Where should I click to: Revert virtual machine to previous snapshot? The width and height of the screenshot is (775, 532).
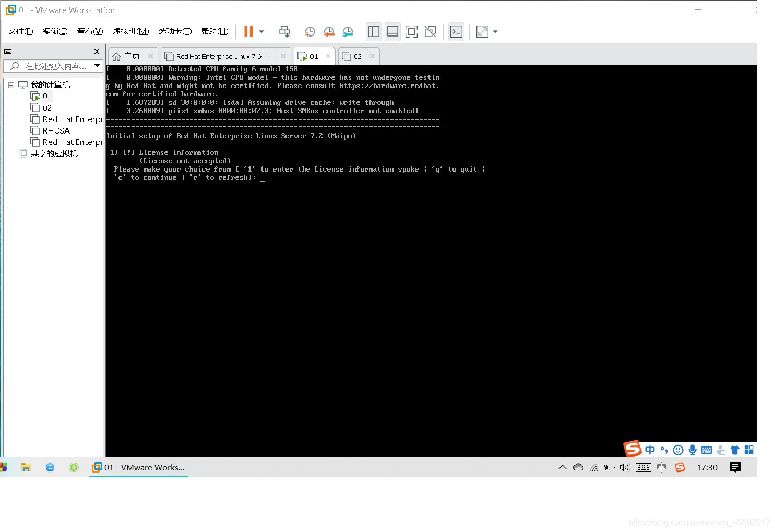(329, 32)
